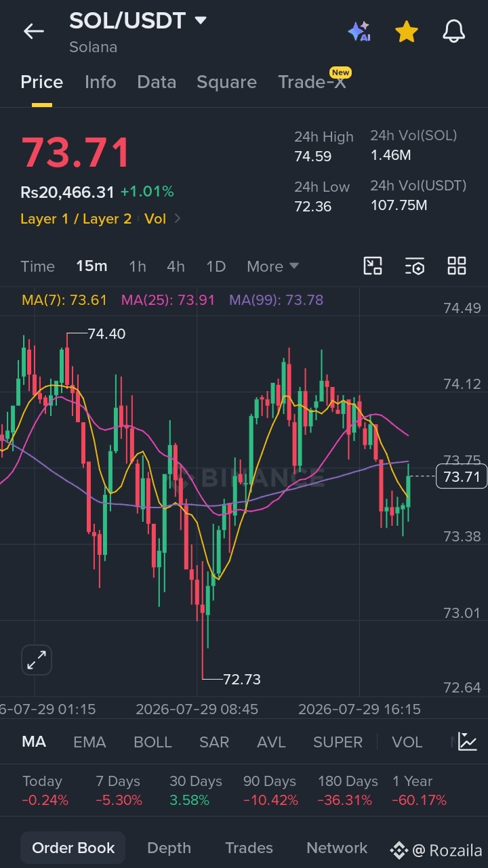Click the Solana subtitle text
Screen dimensions: 488x868
tap(93, 47)
